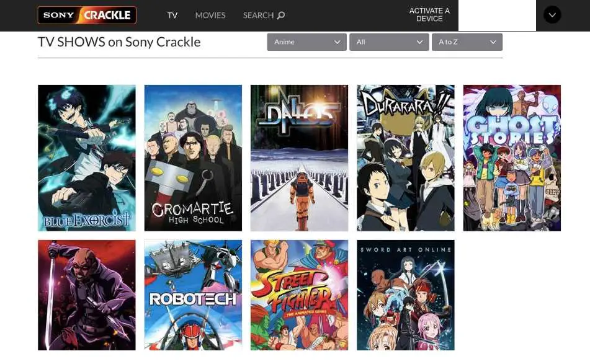
Task: Open the Sword Art Online poster
Action: click(x=406, y=295)
